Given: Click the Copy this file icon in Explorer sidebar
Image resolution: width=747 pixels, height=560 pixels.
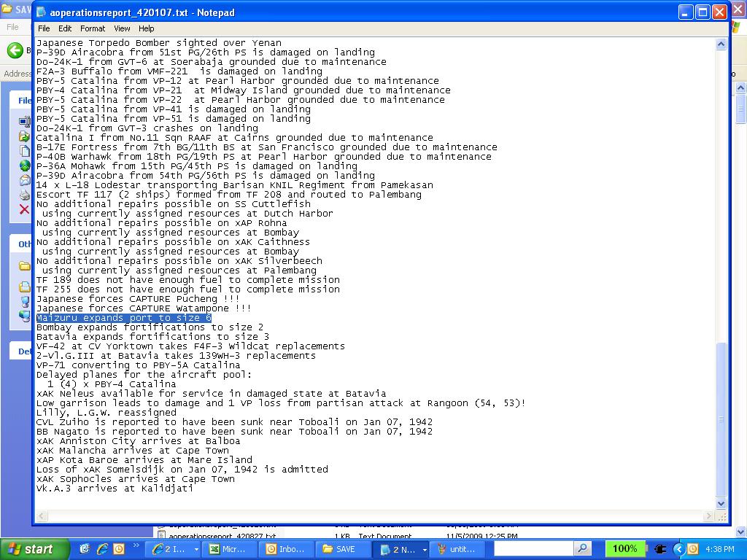Looking at the screenshot, I should click(x=24, y=151).
